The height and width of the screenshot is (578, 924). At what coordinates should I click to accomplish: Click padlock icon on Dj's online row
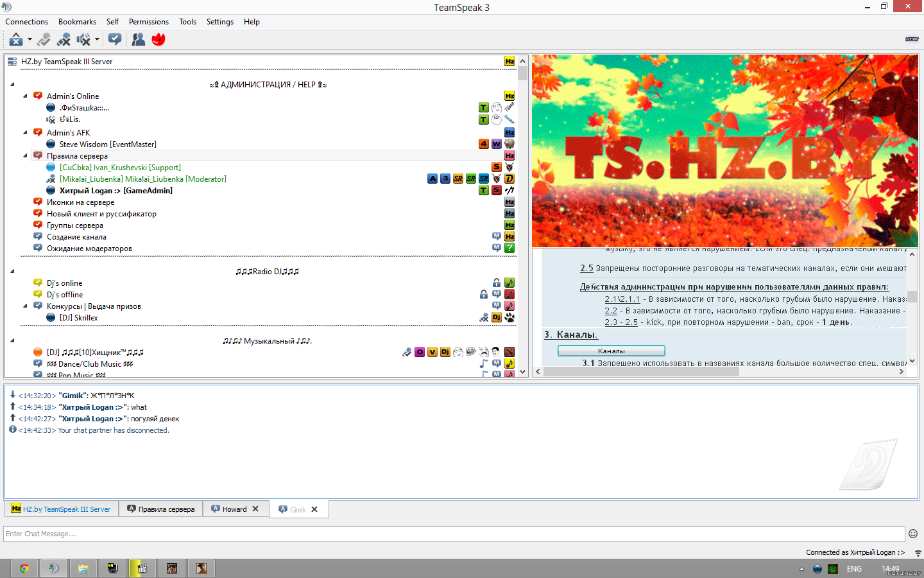pyautogui.click(x=497, y=283)
